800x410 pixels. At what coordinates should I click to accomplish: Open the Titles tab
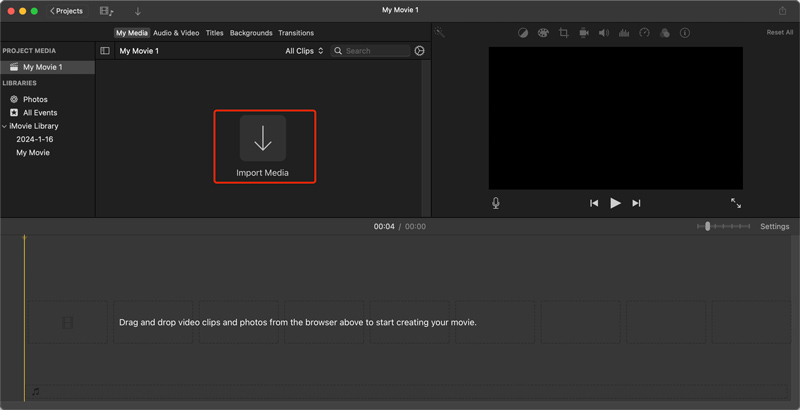(214, 33)
